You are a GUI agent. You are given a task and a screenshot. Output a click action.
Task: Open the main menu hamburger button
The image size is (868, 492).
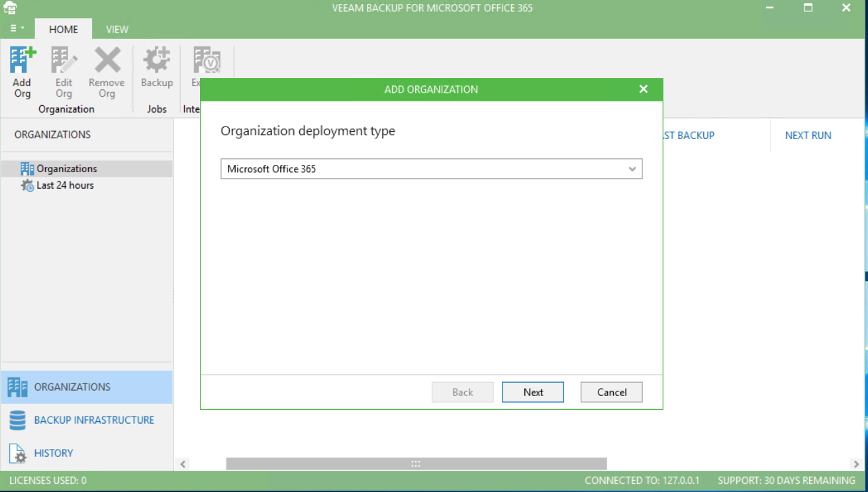tap(17, 28)
